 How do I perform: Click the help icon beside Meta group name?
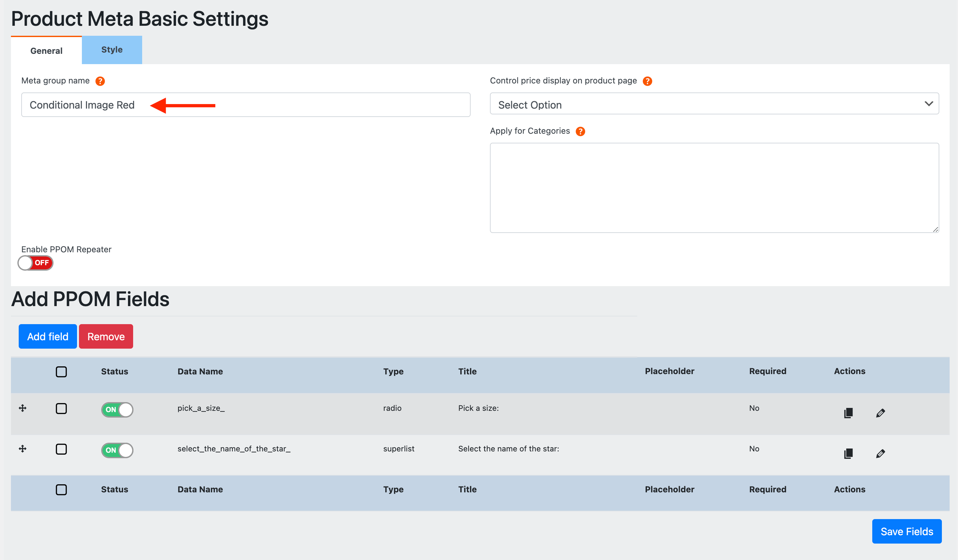(100, 81)
